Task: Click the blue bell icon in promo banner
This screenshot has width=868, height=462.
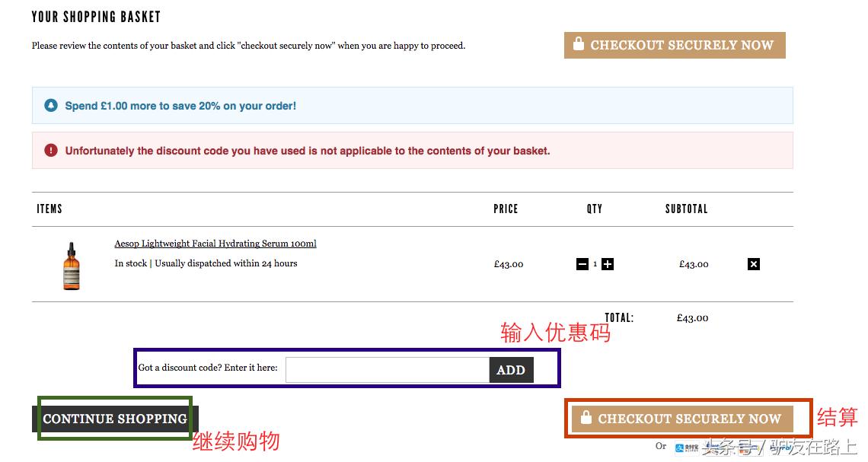Action: pos(50,106)
